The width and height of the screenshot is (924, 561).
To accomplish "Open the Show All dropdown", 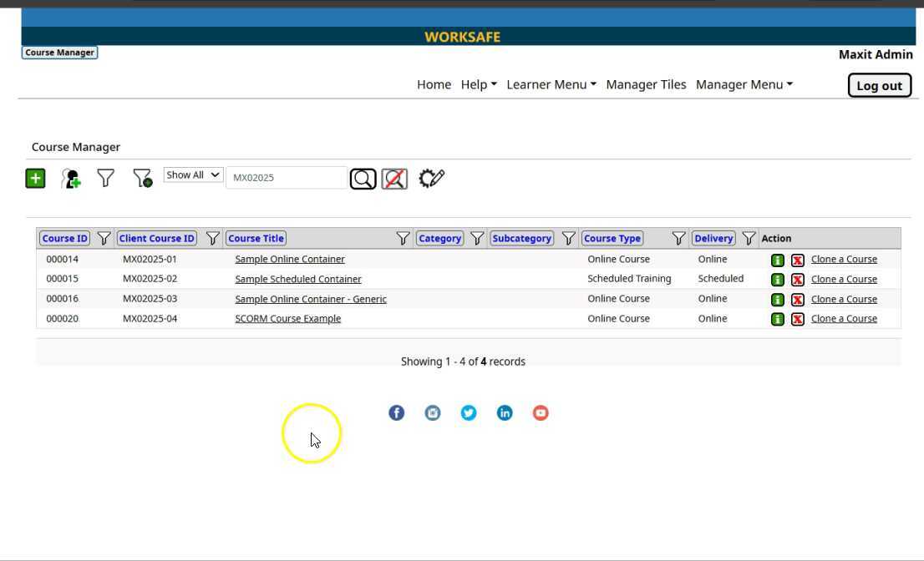I will (x=193, y=175).
